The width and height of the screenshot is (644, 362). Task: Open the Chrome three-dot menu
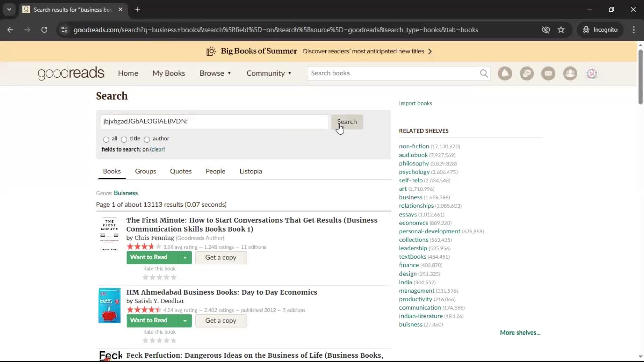tap(634, 30)
